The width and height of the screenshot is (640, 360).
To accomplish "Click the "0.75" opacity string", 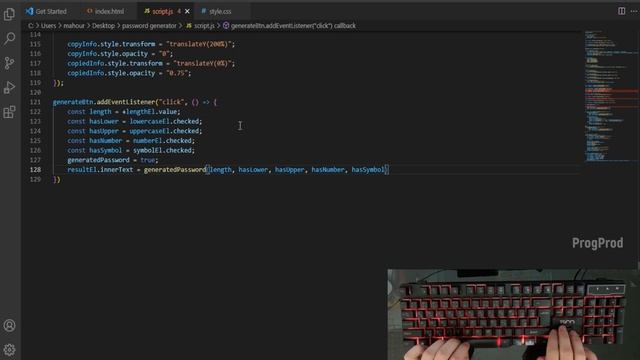I will 177,73.
